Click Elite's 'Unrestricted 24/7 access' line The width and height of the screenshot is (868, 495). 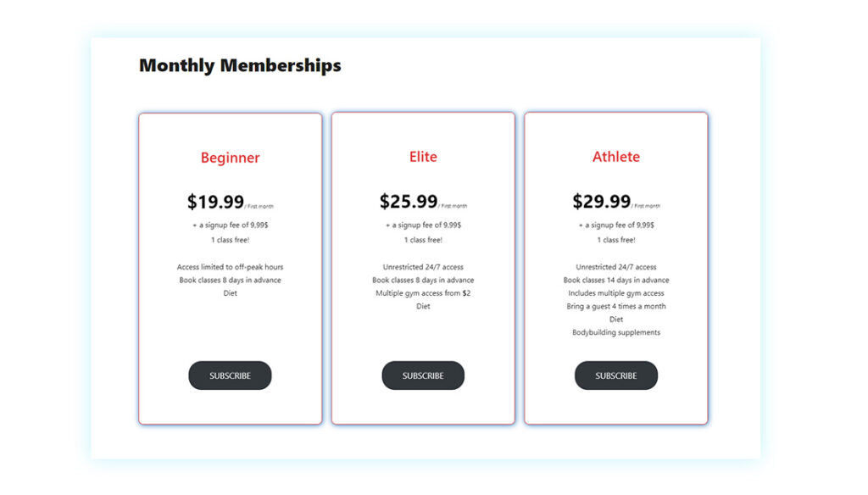pyautogui.click(x=423, y=267)
